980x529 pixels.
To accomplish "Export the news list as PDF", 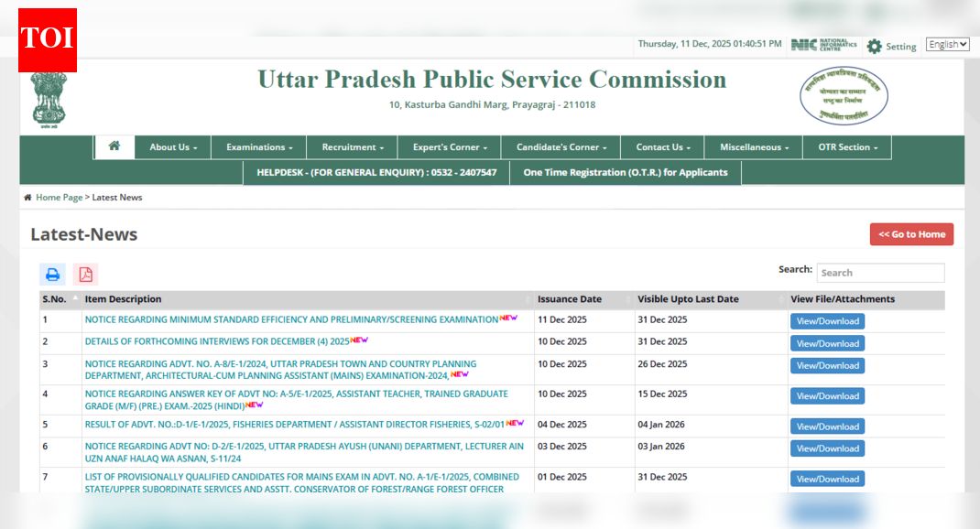I will click(85, 274).
